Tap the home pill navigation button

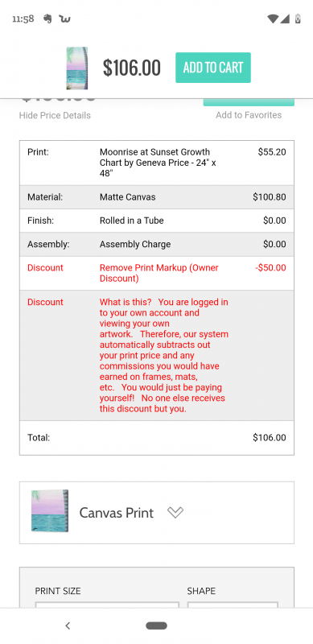tap(156, 625)
